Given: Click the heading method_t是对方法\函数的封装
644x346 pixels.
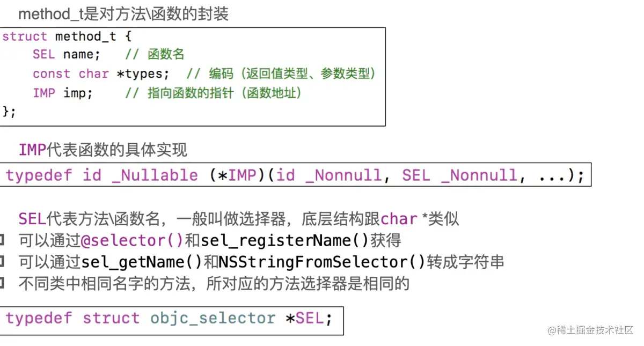Looking at the screenshot, I should click(x=123, y=14).
